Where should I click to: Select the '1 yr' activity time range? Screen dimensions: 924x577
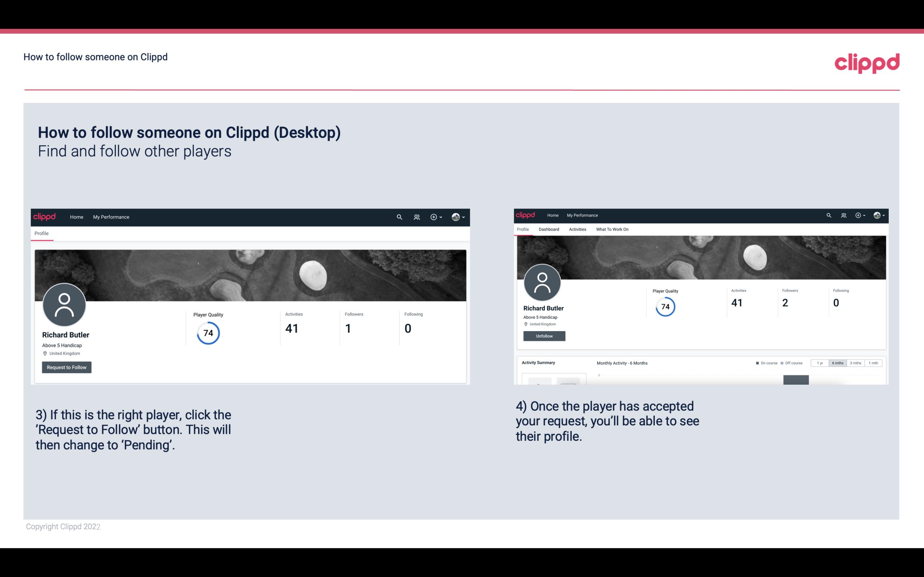[x=819, y=363]
